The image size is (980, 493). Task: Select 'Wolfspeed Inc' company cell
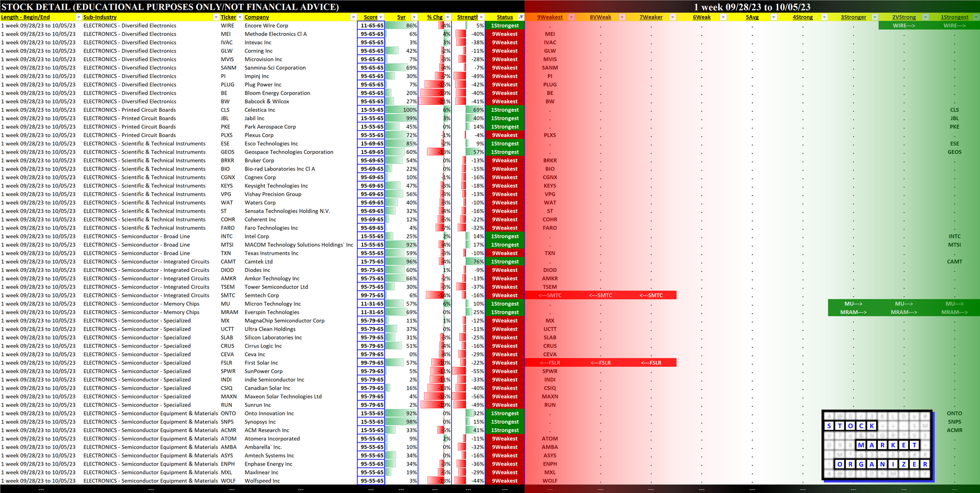pyautogui.click(x=262, y=481)
